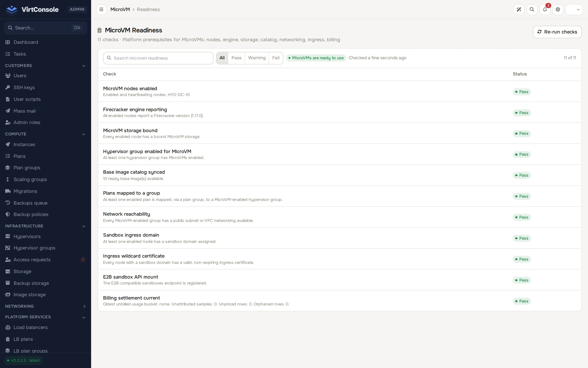Click Pass status for Billing settlement current
The width and height of the screenshot is (588, 368).
[x=522, y=301]
